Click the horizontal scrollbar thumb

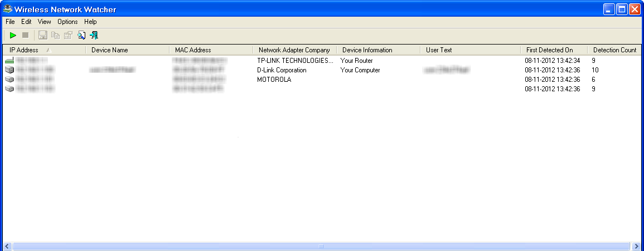(x=321, y=247)
